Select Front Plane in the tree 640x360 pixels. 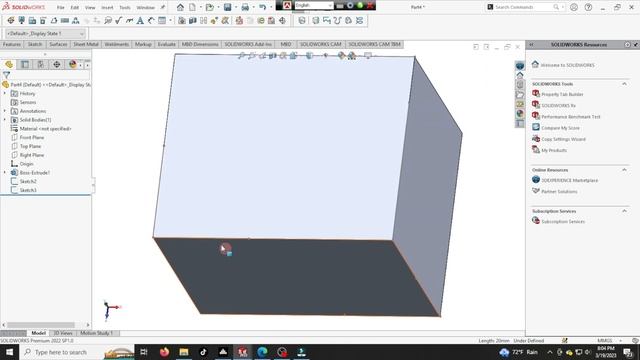click(x=32, y=138)
